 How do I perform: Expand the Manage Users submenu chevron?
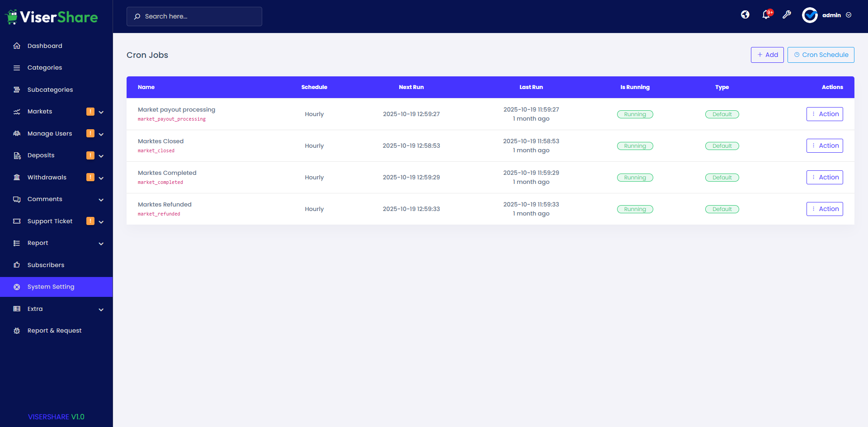pyautogui.click(x=101, y=134)
